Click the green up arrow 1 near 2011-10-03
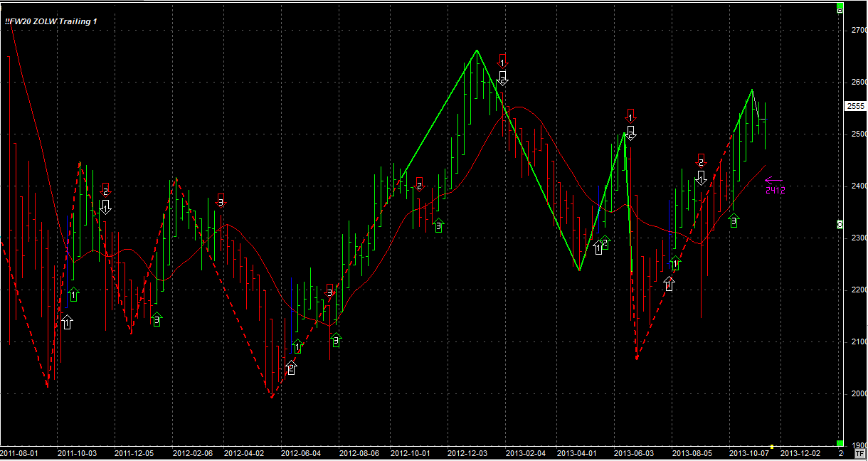Viewport: 868px width, 461px height. (x=73, y=294)
